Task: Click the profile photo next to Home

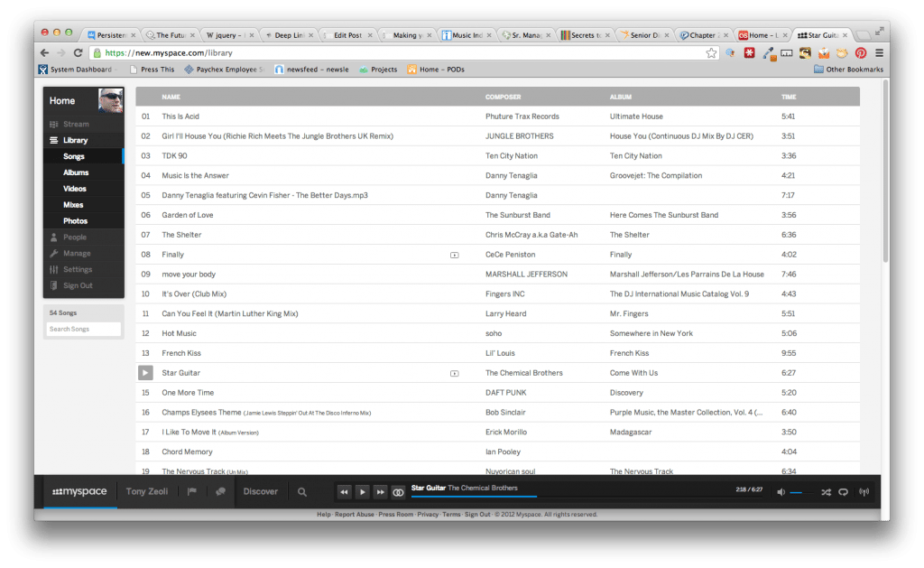Action: (x=111, y=101)
